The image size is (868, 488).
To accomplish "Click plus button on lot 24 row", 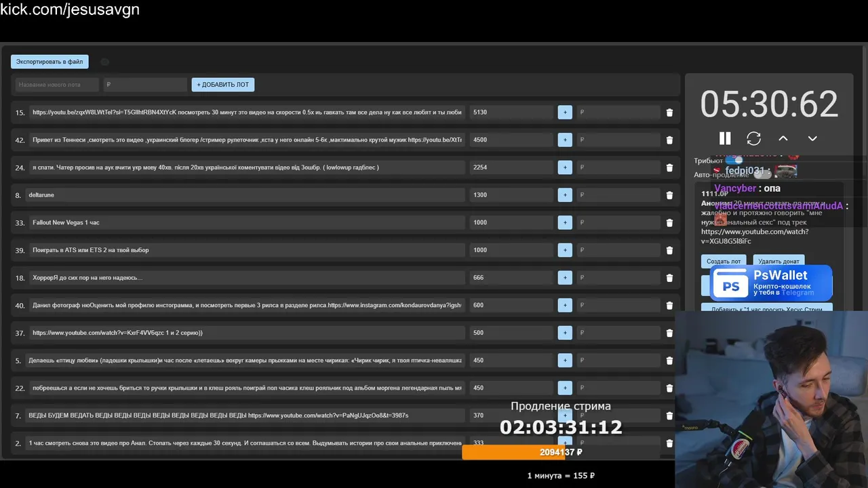I will pyautogui.click(x=565, y=167).
